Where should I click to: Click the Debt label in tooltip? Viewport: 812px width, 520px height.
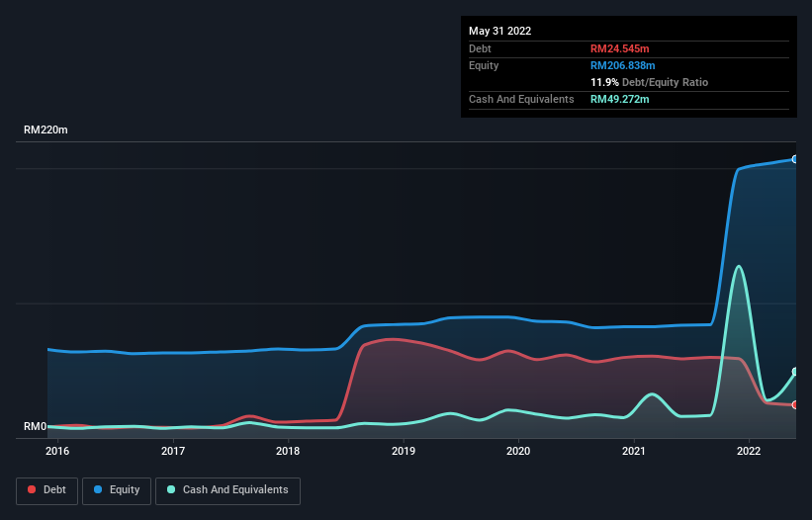click(480, 48)
